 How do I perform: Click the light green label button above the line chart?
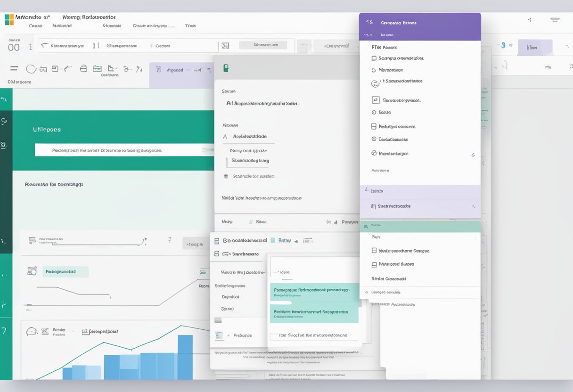[x=65, y=271]
